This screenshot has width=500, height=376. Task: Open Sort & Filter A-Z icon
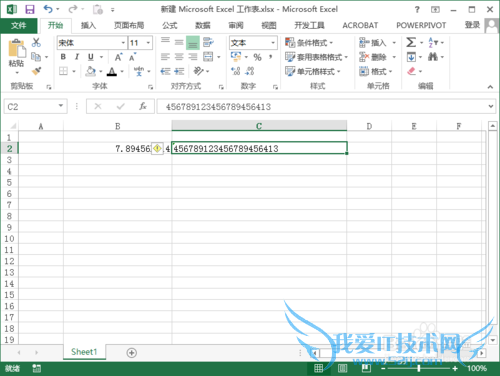433,42
